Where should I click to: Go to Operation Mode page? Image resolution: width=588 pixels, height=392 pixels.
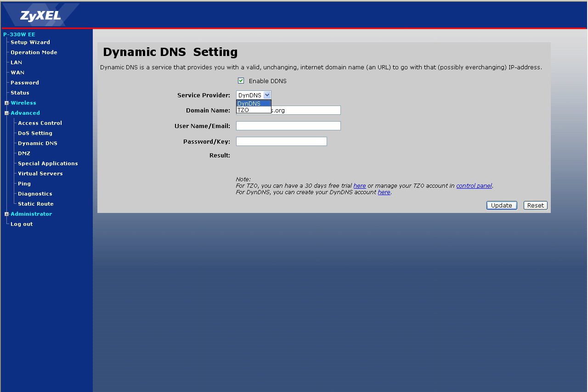[34, 52]
